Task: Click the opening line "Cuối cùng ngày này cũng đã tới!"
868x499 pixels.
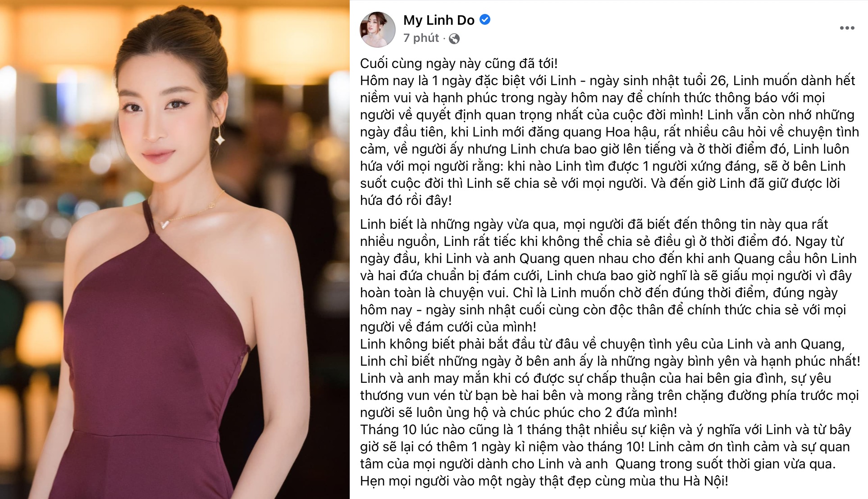Action: pos(459,64)
